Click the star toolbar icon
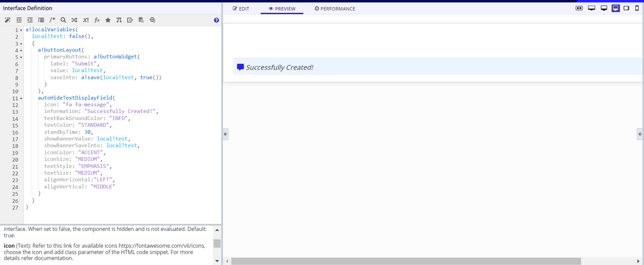Screen dimensions: 644x265 [108, 20]
